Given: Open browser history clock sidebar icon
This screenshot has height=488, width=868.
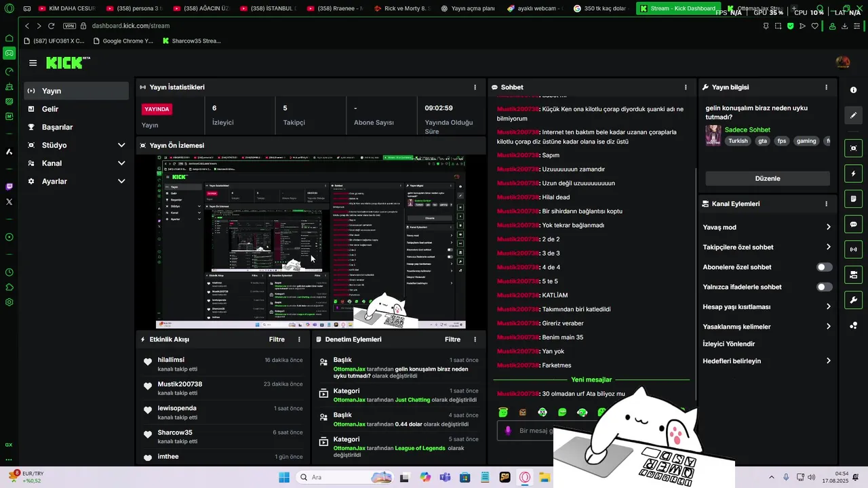Looking at the screenshot, I should pyautogui.click(x=9, y=272).
